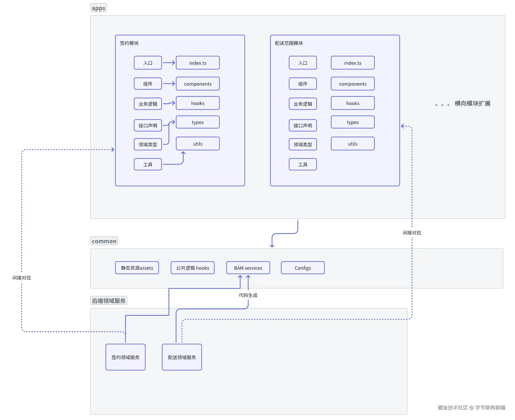The width and height of the screenshot is (515, 420).
Task: Select 签约领域服务 box
Action: click(x=125, y=357)
